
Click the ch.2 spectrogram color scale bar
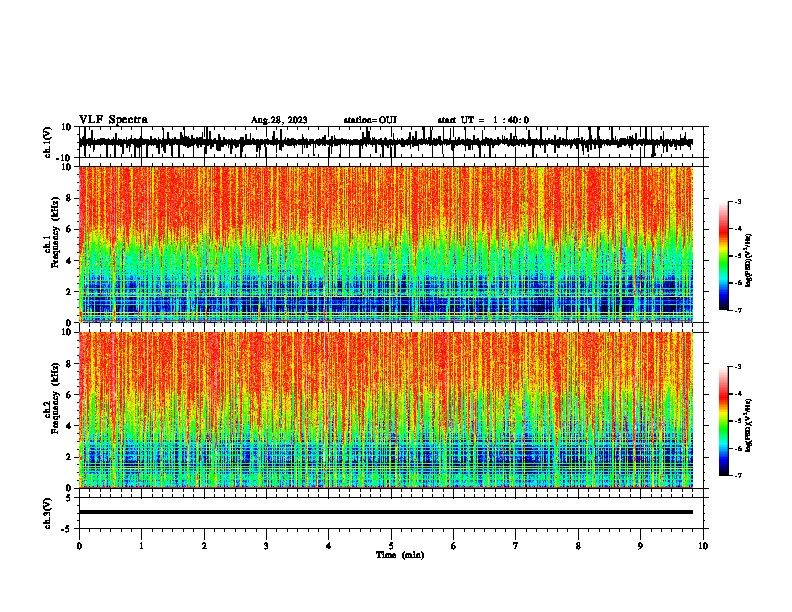click(724, 421)
